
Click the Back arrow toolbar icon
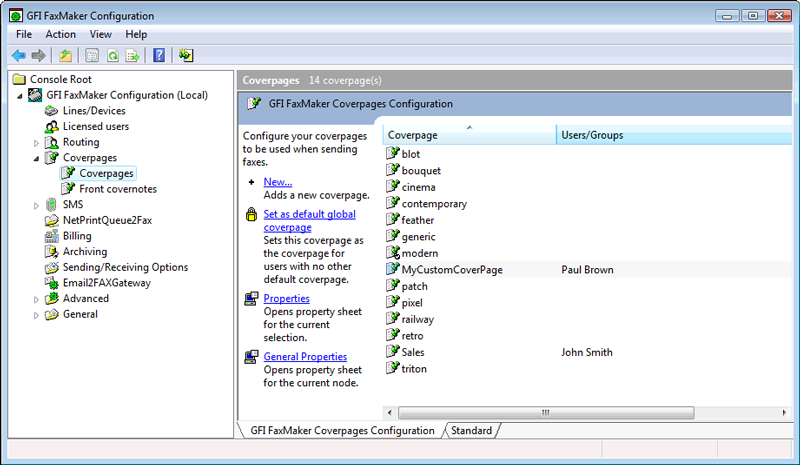(x=19, y=55)
